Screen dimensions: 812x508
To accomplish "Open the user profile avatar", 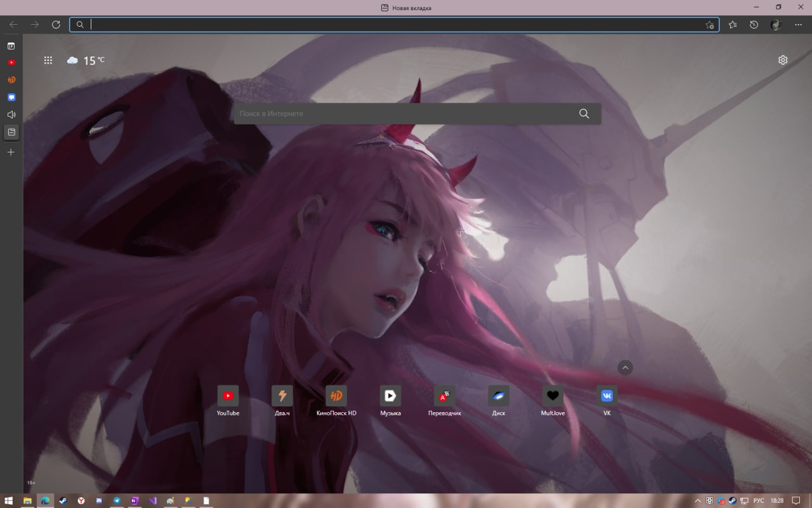I will pos(776,25).
